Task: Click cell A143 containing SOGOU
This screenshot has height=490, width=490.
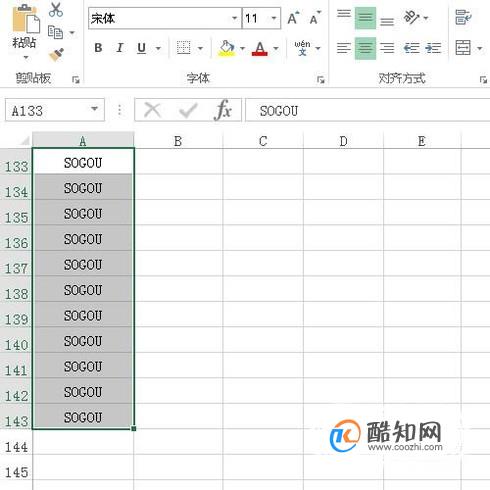Action: [83, 416]
